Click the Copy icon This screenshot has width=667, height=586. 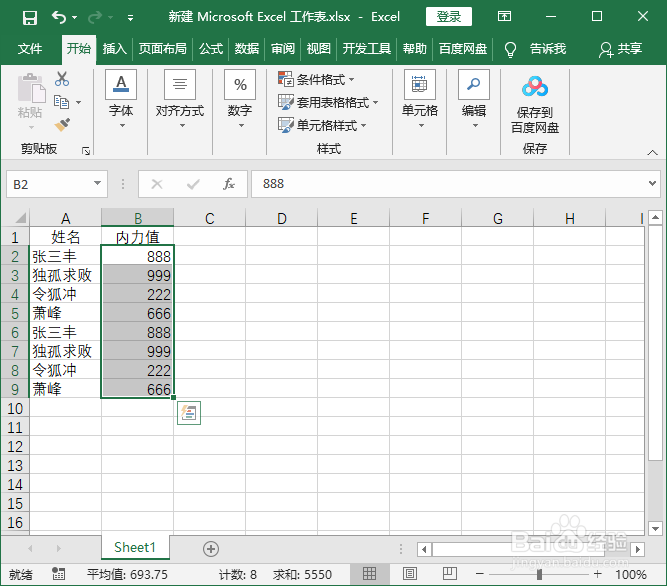coord(61,102)
